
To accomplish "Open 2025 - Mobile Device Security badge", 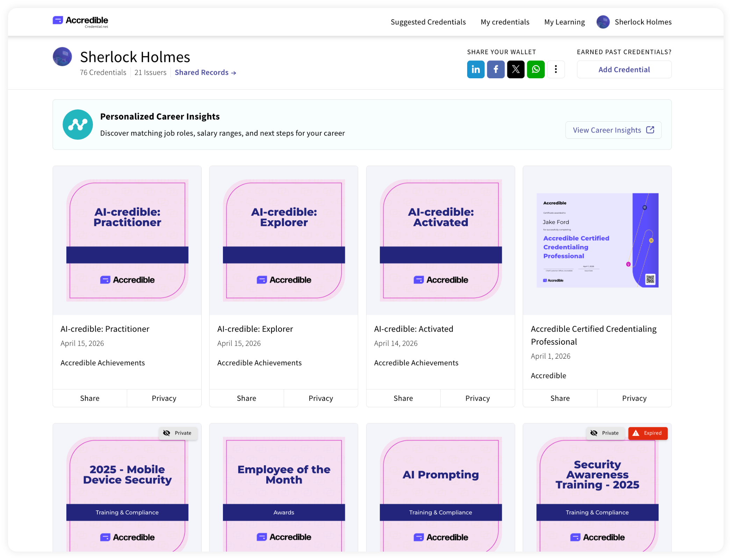I will [127, 494].
